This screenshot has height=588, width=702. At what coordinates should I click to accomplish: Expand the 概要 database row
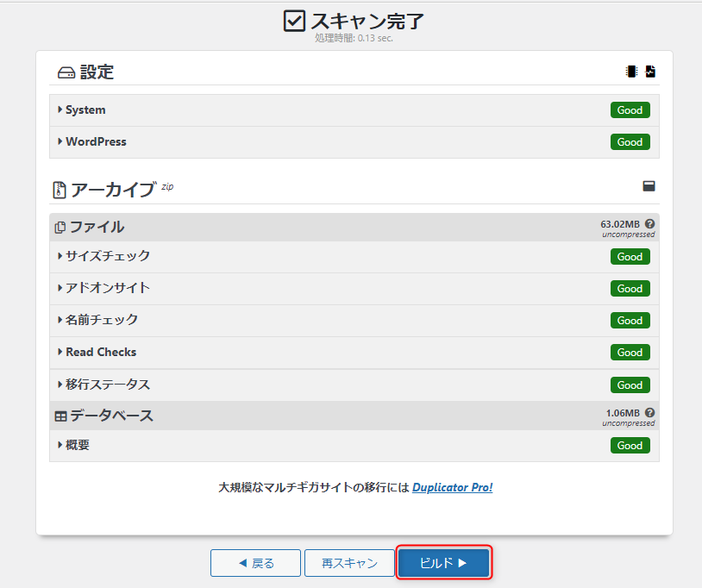[x=354, y=445]
